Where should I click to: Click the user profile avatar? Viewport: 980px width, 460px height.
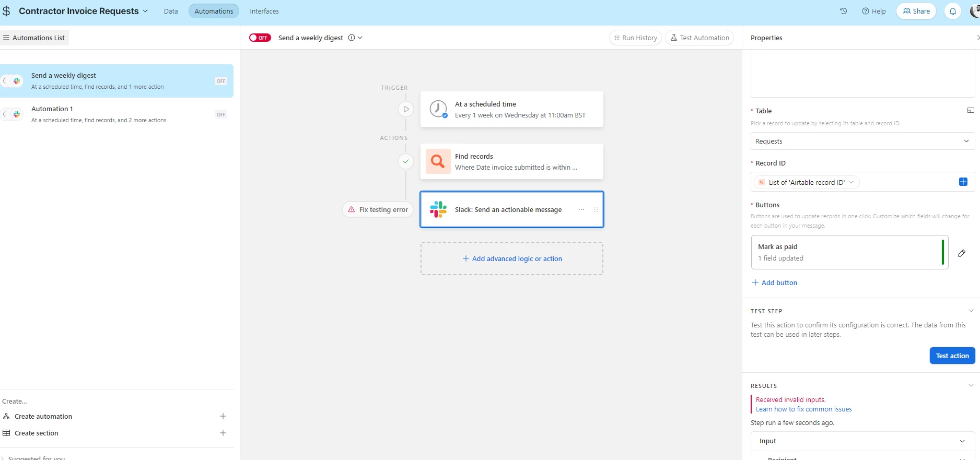(x=975, y=11)
